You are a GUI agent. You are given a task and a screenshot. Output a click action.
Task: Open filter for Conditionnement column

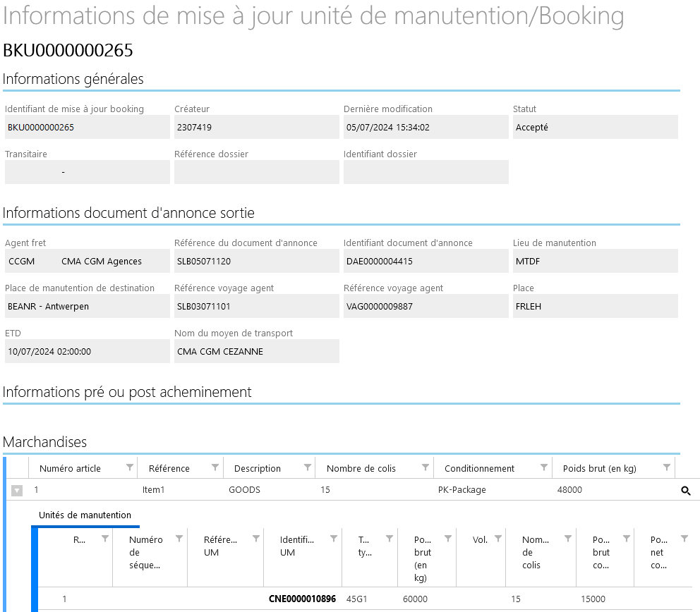click(x=544, y=467)
